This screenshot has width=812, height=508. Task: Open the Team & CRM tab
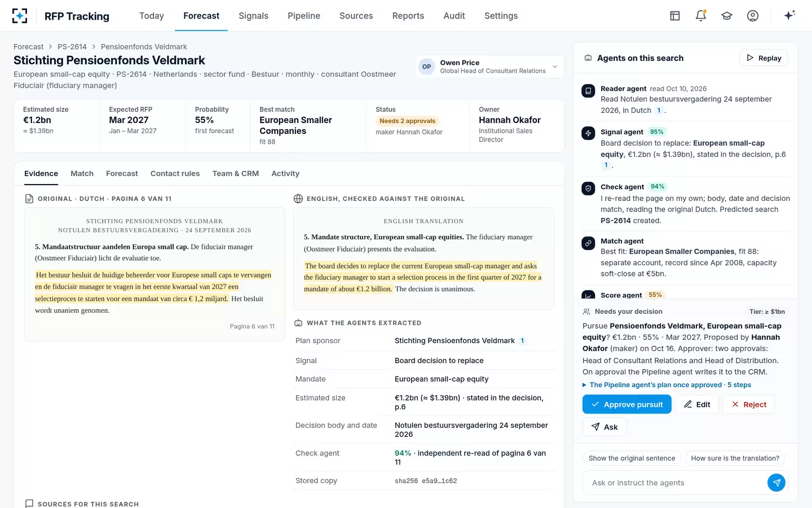coord(236,174)
